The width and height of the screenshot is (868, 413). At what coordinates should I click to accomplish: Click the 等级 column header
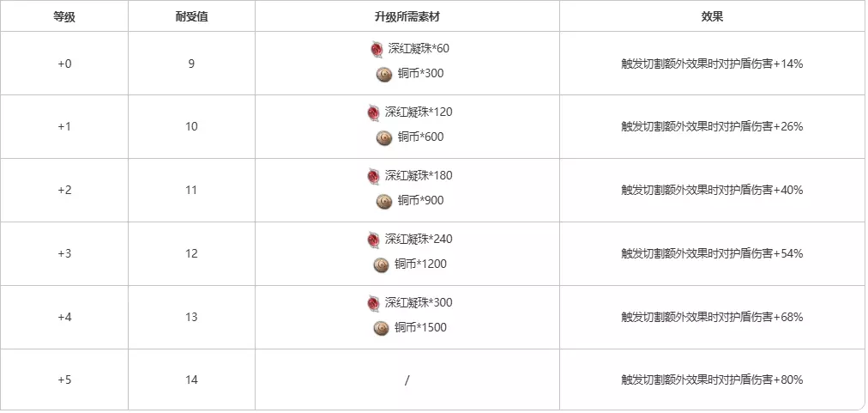tap(64, 16)
